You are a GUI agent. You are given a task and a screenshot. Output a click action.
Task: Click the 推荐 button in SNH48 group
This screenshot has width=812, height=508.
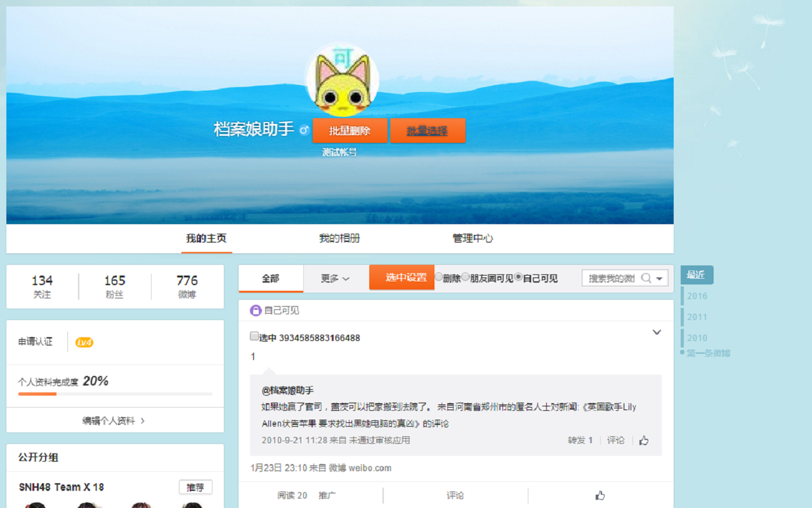(195, 487)
